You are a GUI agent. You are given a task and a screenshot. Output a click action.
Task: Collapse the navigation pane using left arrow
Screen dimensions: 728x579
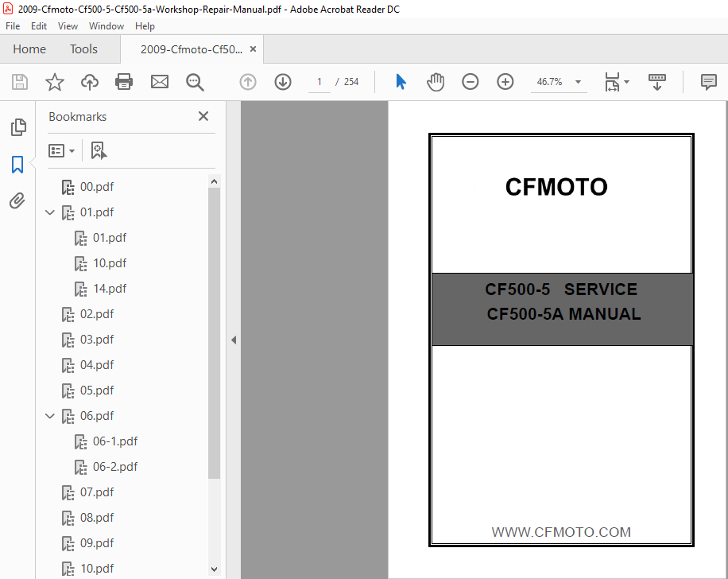pyautogui.click(x=234, y=340)
